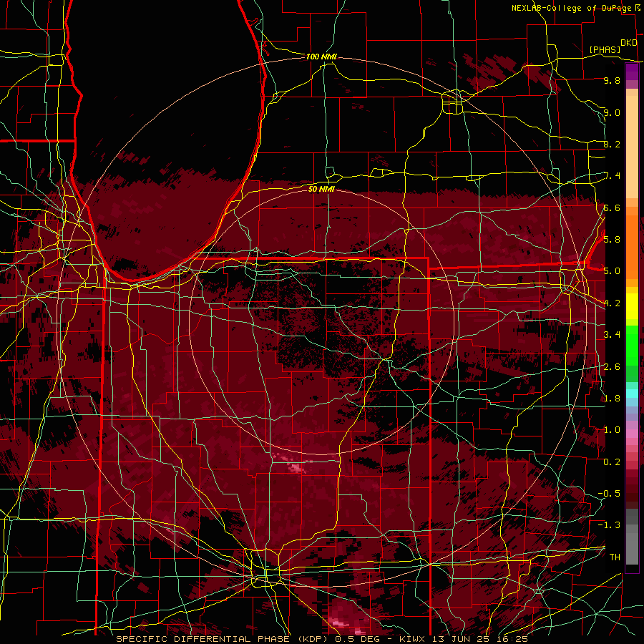This screenshot has height=644, width=644.
Task: Click the 5.0 value on the color scale
Action: [x=612, y=271]
